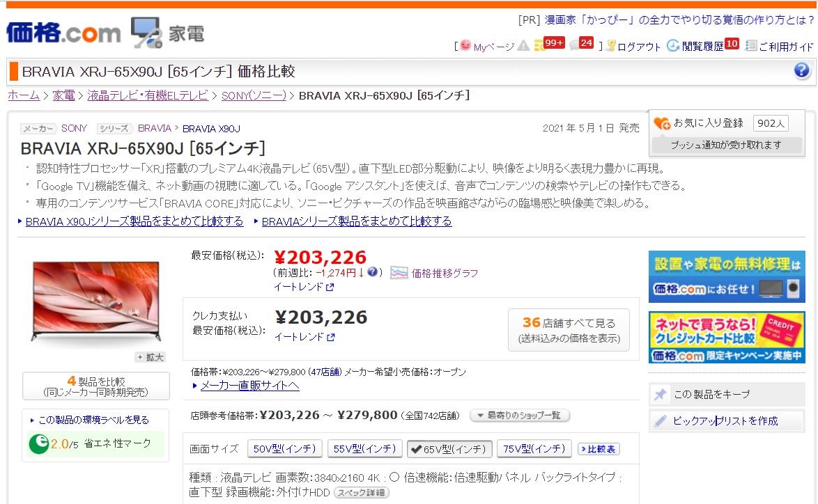Open この製品の環境ラベルを見る link
The width and height of the screenshot is (818, 504).
93,420
